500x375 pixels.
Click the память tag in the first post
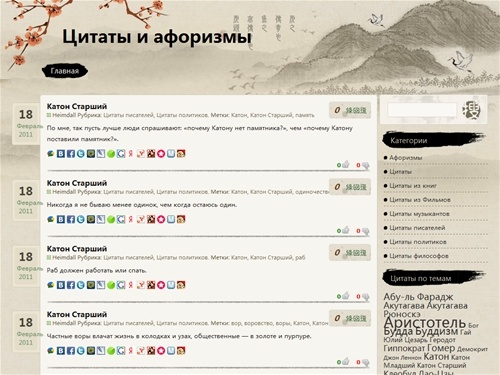pyautogui.click(x=305, y=115)
